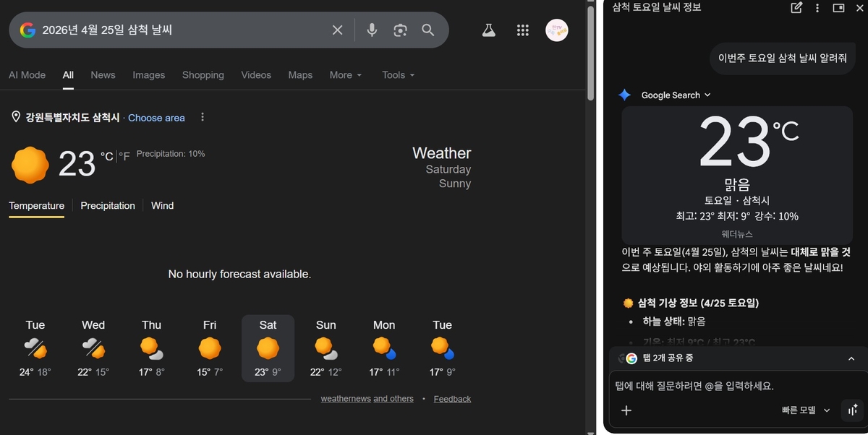Expand the More search filters dropdown
868x435 pixels.
[x=345, y=75]
